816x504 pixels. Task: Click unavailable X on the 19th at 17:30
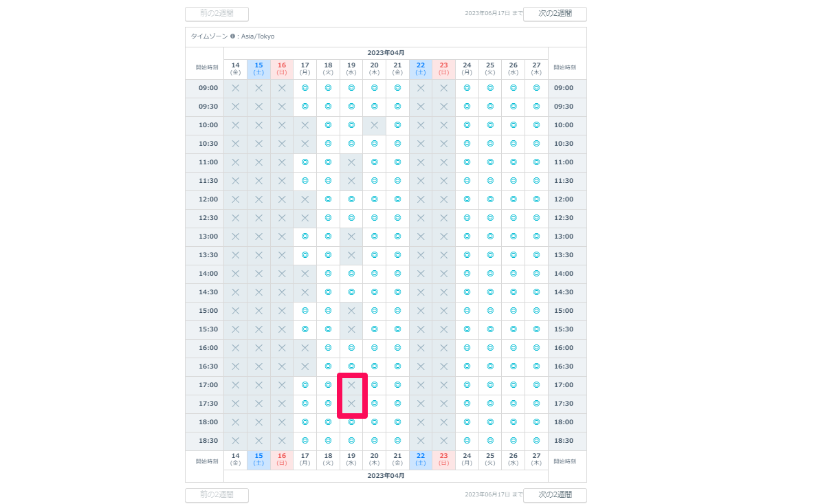point(351,404)
